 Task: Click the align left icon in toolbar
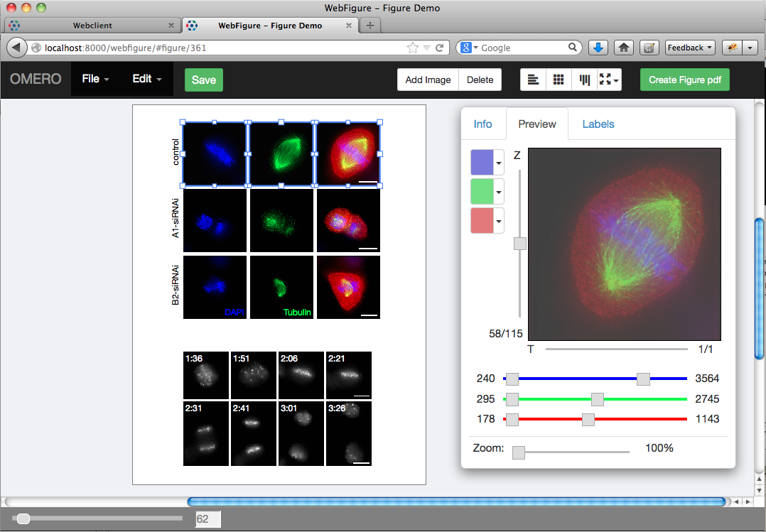coord(533,80)
